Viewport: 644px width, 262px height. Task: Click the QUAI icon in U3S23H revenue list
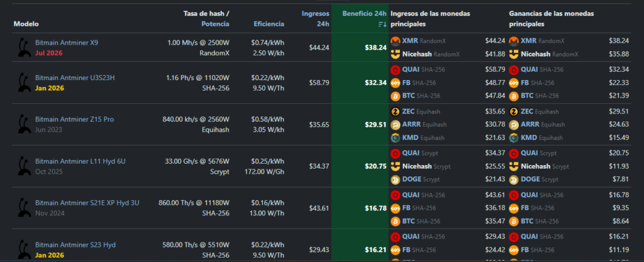[396, 70]
